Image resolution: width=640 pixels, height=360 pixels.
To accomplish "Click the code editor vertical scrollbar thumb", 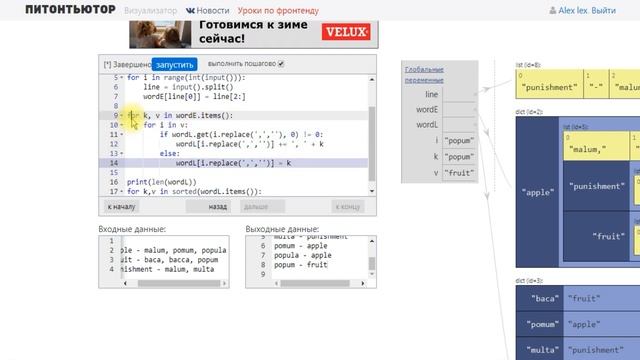I will tap(372, 144).
